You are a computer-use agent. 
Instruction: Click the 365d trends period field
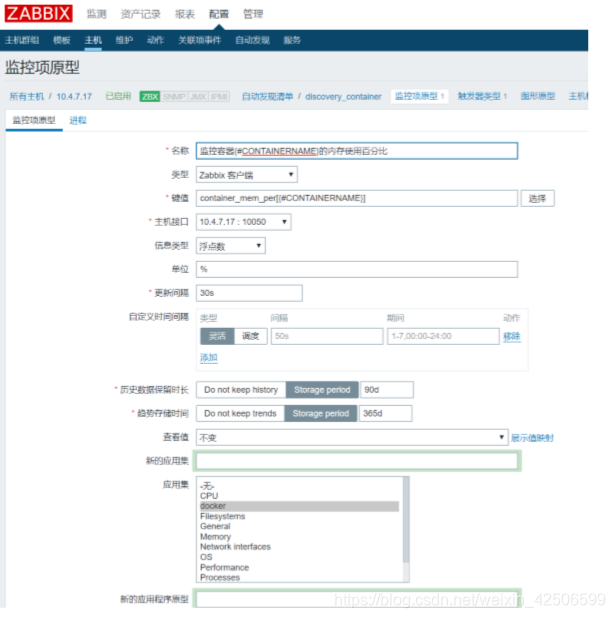coord(386,413)
